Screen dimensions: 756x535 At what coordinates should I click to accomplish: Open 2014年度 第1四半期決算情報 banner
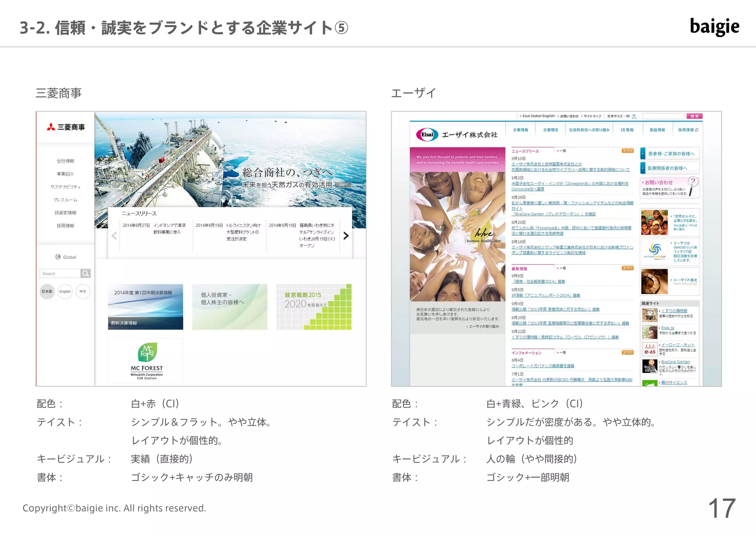[x=145, y=307]
